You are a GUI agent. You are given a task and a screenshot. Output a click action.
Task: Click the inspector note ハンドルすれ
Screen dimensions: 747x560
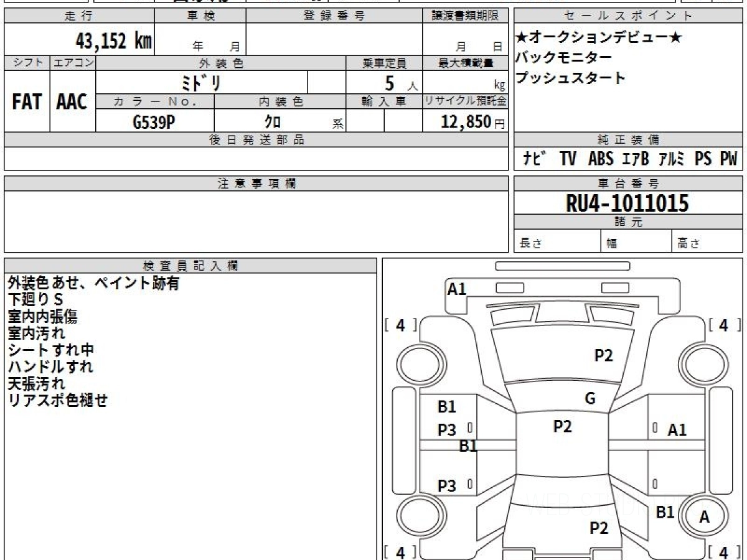(x=50, y=367)
